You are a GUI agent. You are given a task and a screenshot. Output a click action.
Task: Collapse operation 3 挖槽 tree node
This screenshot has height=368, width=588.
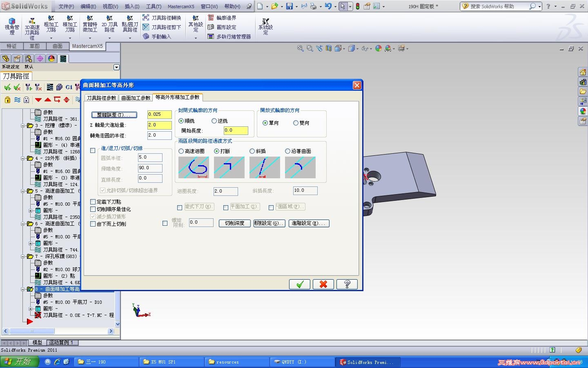pos(23,126)
